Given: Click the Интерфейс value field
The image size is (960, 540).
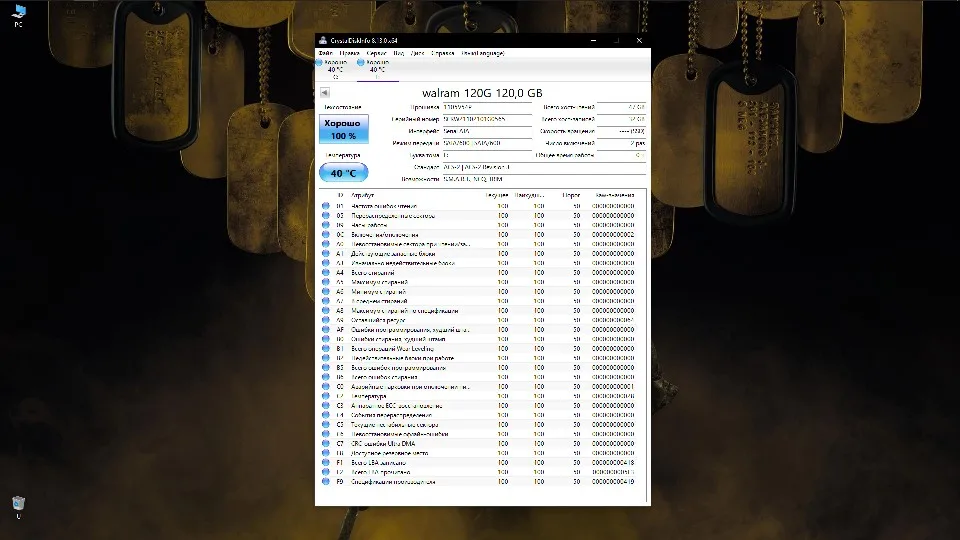Looking at the screenshot, I should pos(487,131).
